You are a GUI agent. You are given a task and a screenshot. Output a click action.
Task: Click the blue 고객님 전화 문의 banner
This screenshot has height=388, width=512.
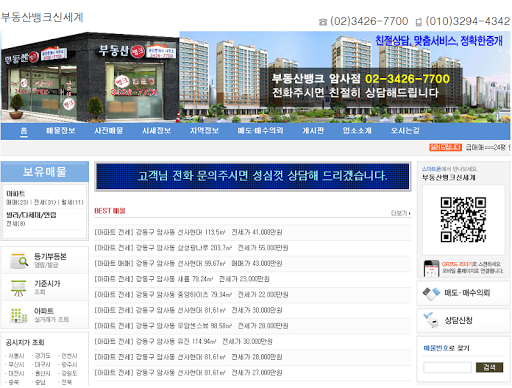[x=253, y=176]
